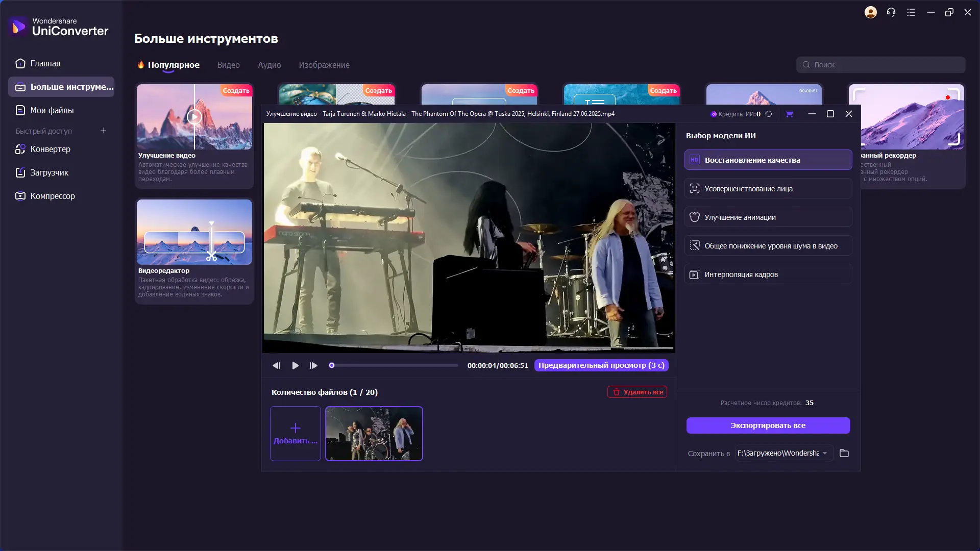The width and height of the screenshot is (980, 551).
Task: Click the play button in video player
Action: coord(295,365)
